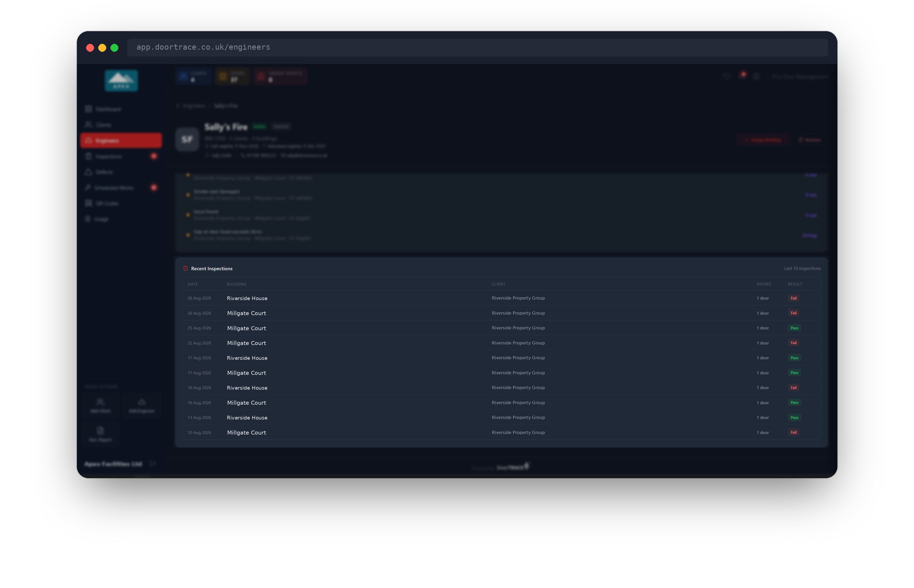Click the address bar showing app.doortrace.co.uk/engineers
The width and height of the screenshot is (914, 588).
477,47
